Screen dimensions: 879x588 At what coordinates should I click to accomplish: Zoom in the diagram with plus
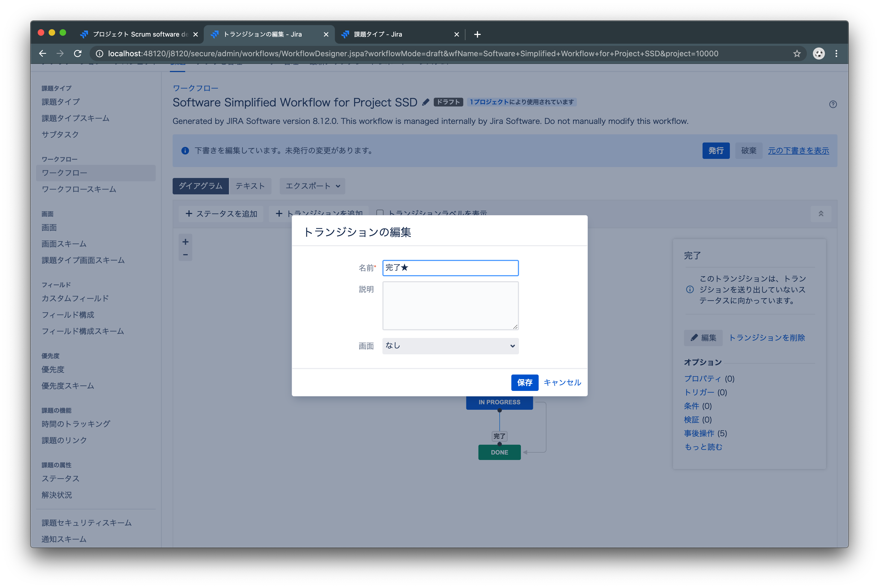(x=185, y=242)
